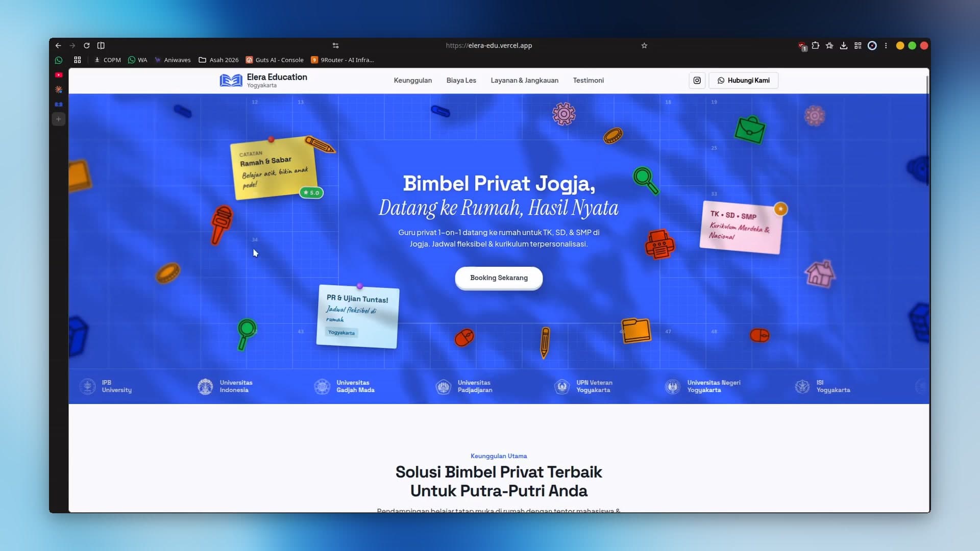Go to the Testimoni nav section

pyautogui.click(x=588, y=80)
